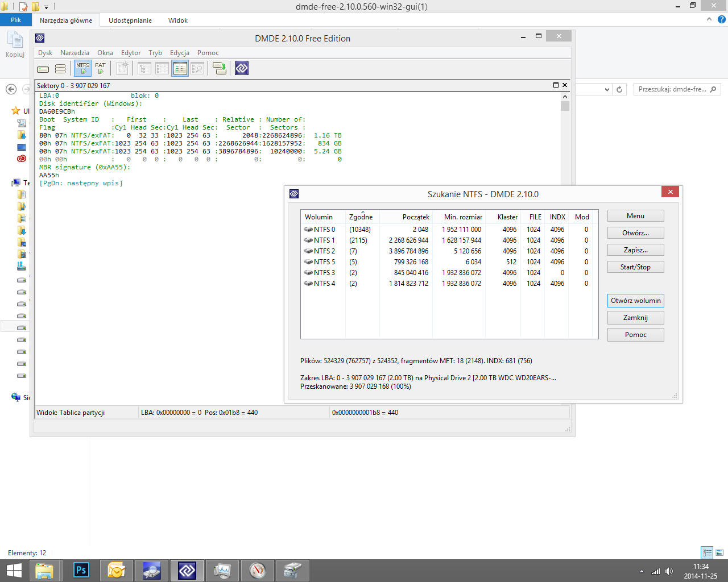The image size is (728, 582).
Task: Click the Szukanie NTFS dialog title icon
Action: (294, 194)
